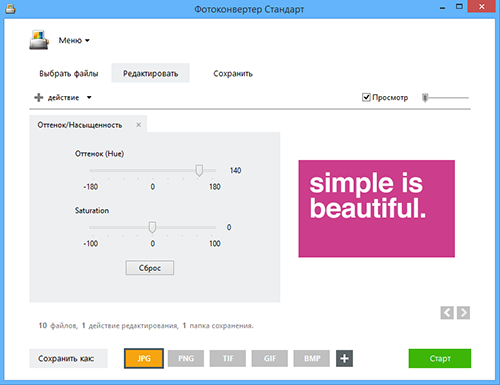Image resolution: width=500 pixels, height=385 pixels.
Task: Click the simple is beautiful preview image
Action: pos(376,209)
